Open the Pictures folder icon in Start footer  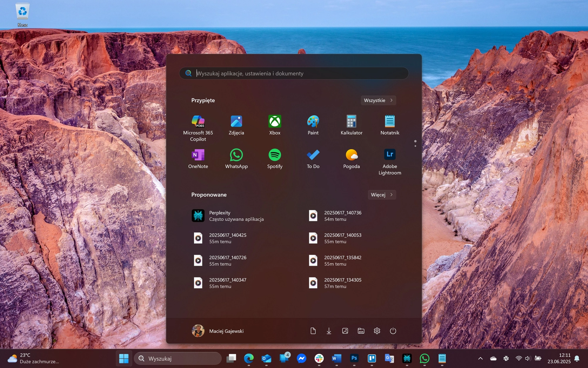(345, 331)
